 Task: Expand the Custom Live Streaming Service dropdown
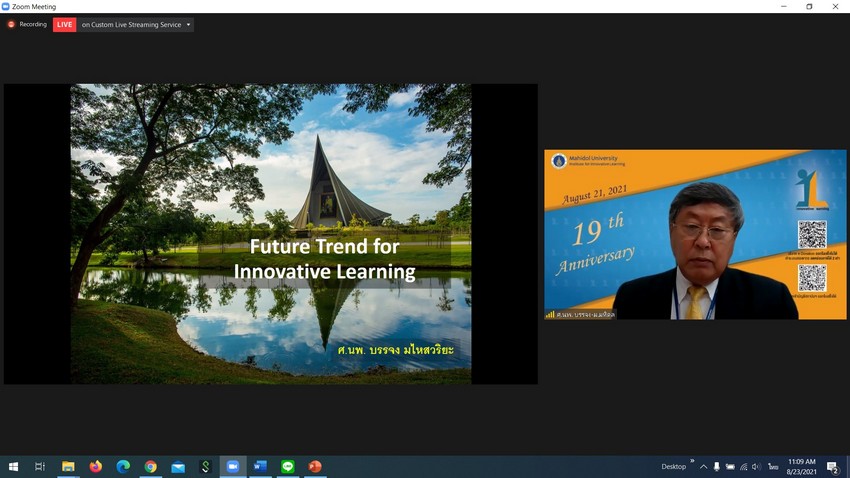point(188,24)
